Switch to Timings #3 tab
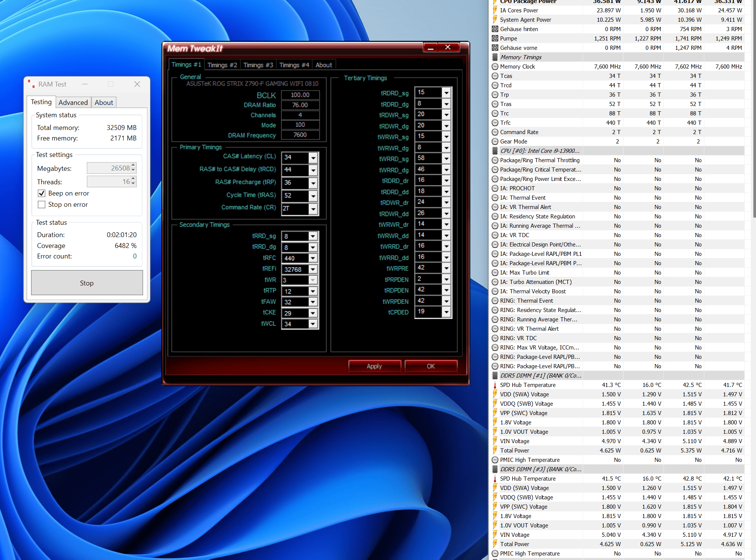 point(258,65)
